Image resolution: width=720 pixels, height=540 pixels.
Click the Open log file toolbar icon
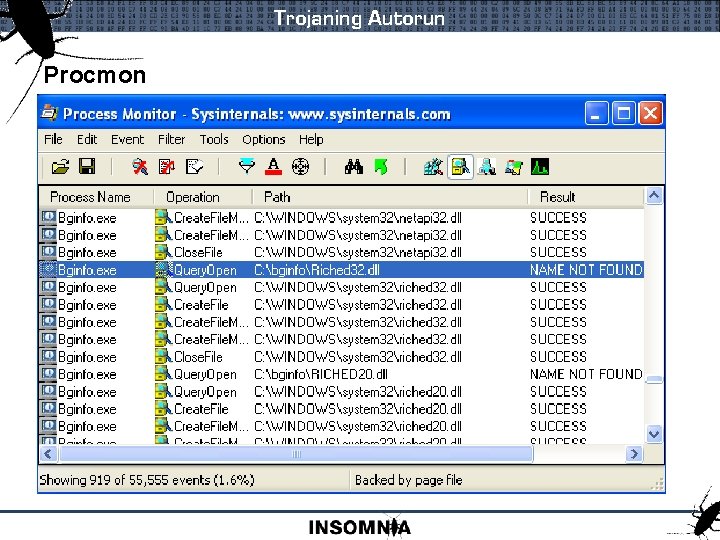[61, 167]
